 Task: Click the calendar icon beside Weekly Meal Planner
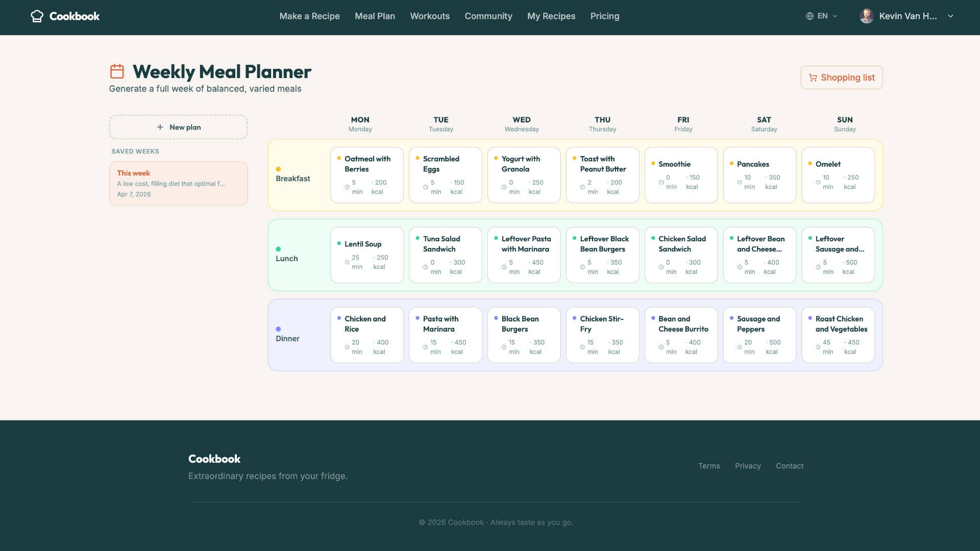[117, 71]
